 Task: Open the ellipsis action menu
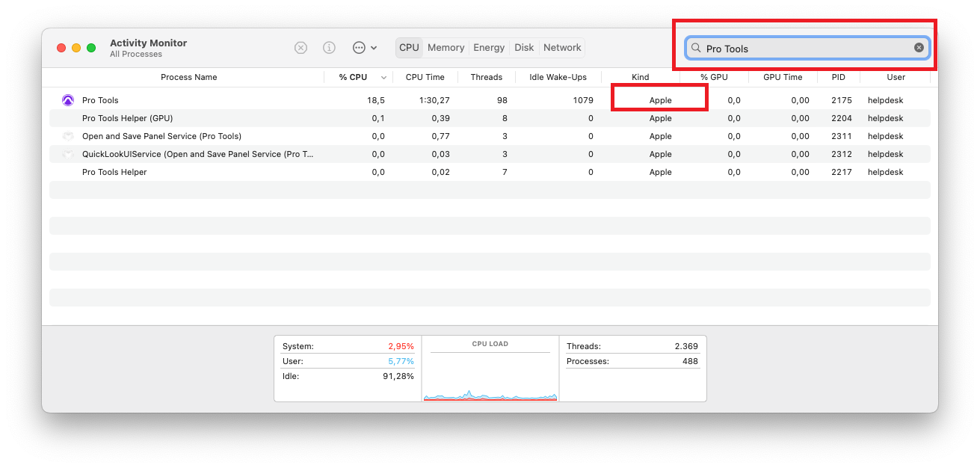(365, 48)
